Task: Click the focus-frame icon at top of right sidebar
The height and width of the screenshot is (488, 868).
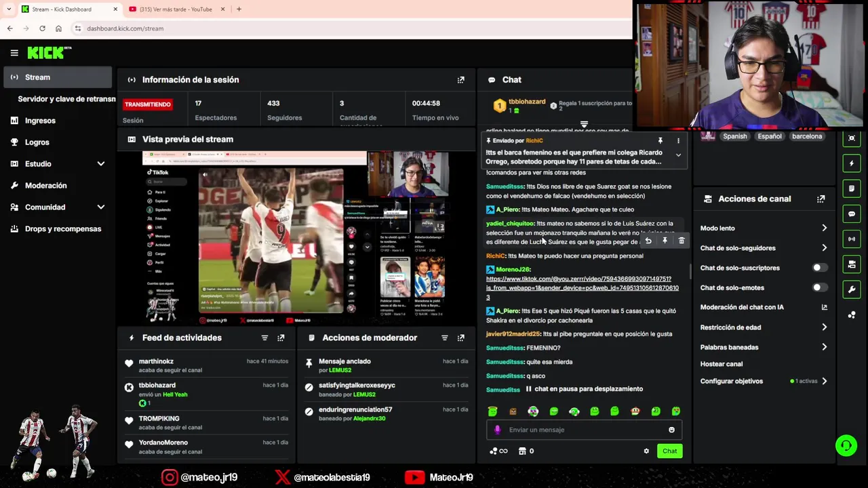Action: pyautogui.click(x=852, y=138)
